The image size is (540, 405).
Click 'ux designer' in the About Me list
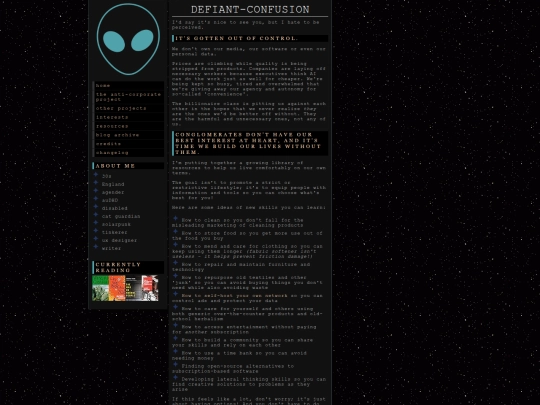pos(119,240)
